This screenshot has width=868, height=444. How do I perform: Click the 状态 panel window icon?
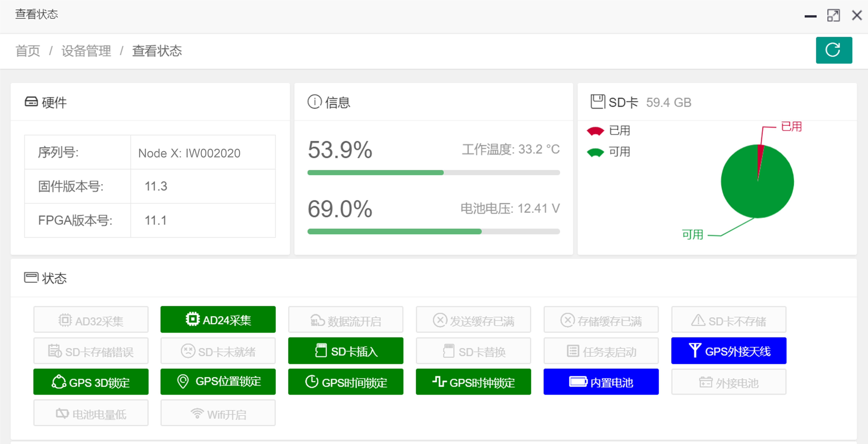tap(31, 277)
